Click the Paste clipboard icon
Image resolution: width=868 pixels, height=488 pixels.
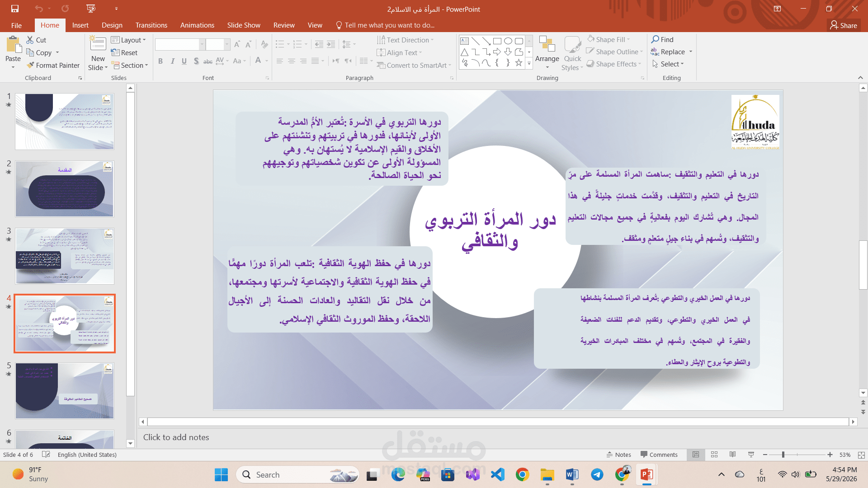tap(13, 45)
